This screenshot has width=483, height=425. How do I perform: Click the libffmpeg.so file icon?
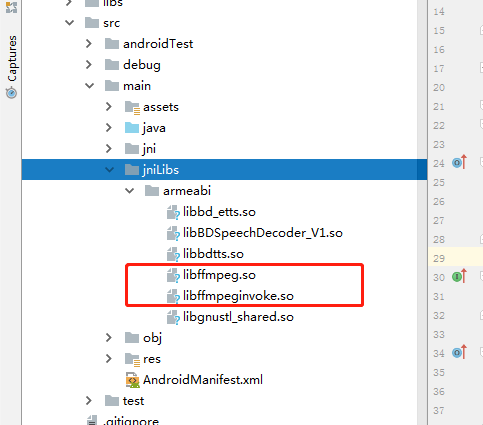pos(173,276)
